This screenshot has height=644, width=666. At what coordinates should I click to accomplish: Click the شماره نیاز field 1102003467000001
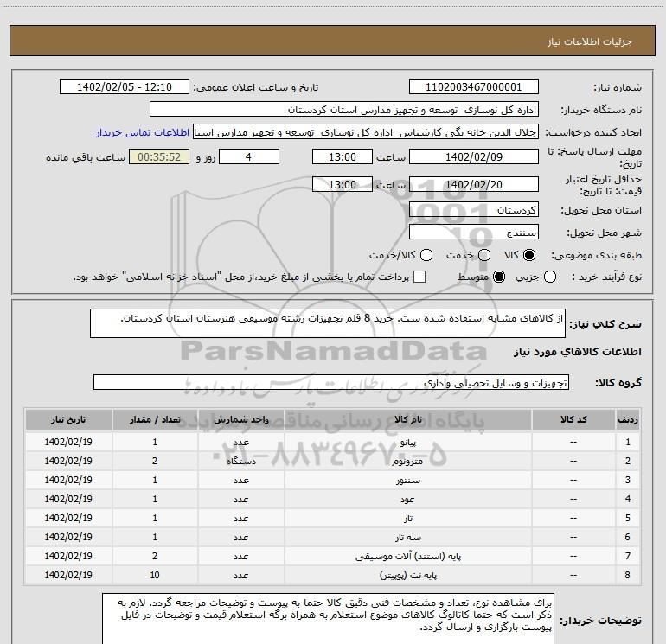[x=474, y=87]
